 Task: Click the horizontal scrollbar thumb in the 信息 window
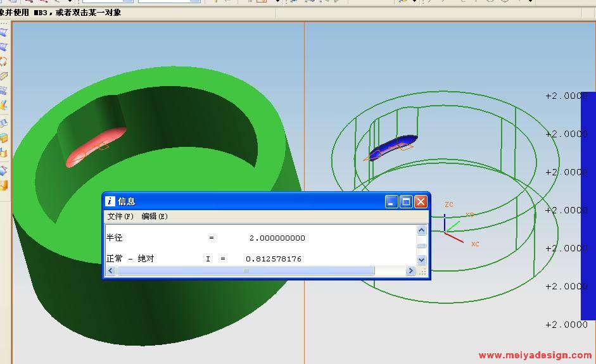tap(246, 270)
